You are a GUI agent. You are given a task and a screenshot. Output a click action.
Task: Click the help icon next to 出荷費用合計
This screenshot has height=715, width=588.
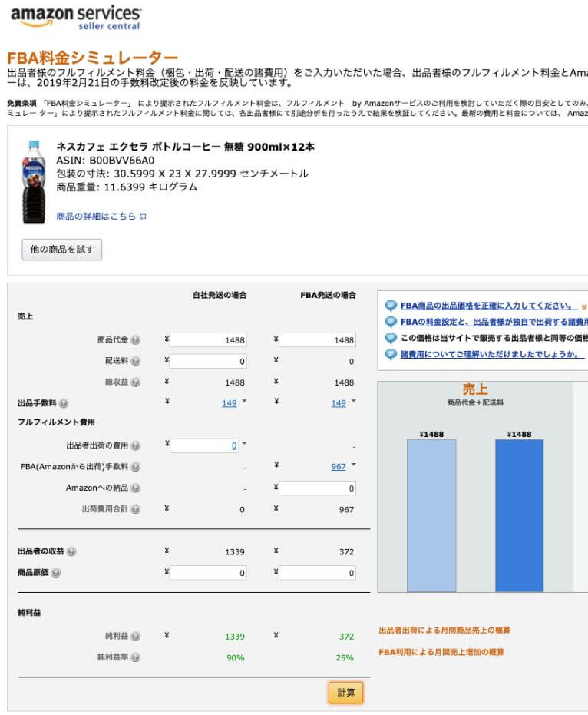(x=135, y=509)
